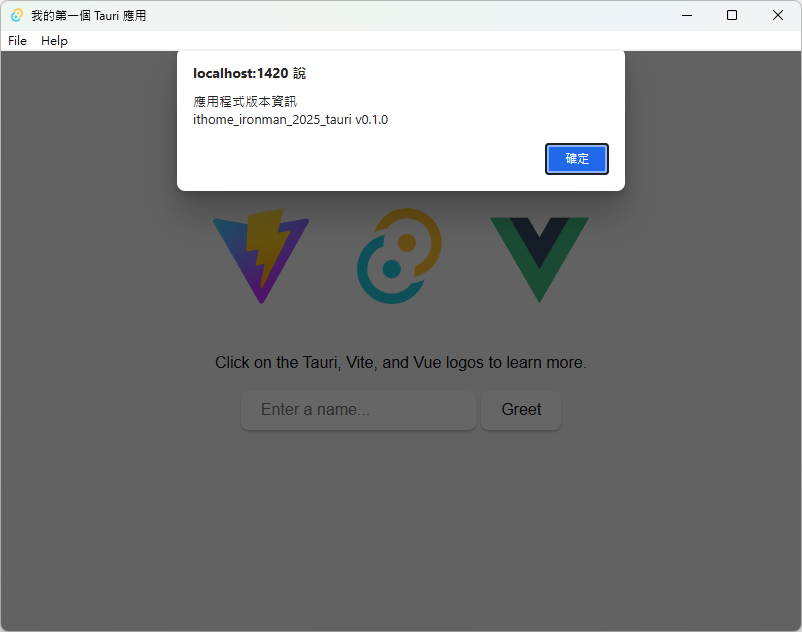Screen dimensions: 802x632
Task: Click the green Vue logo
Action: coord(539,260)
